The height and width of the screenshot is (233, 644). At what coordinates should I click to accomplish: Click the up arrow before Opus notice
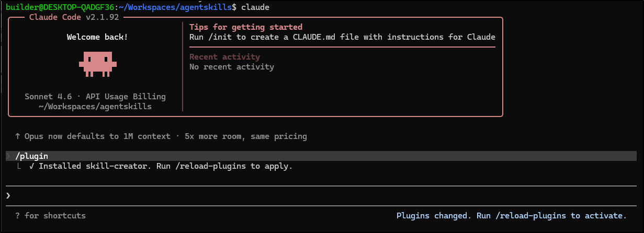point(17,136)
